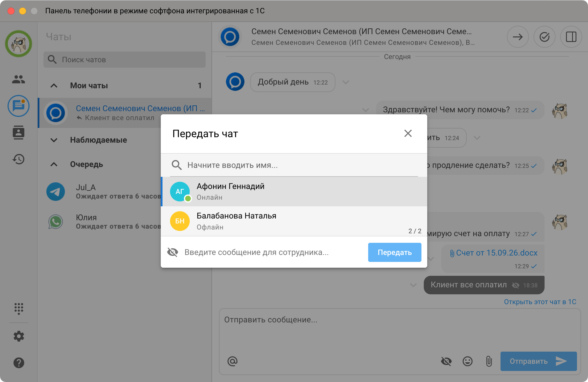Image resolution: width=588 pixels, height=382 pixels.
Task: Click the Начните вводить имя search field
Action: click(294, 165)
